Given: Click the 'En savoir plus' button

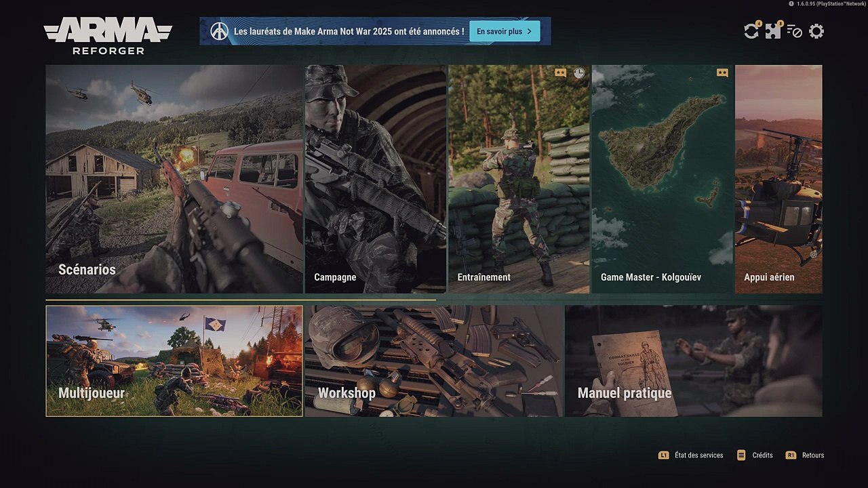Looking at the screenshot, I should [x=505, y=31].
